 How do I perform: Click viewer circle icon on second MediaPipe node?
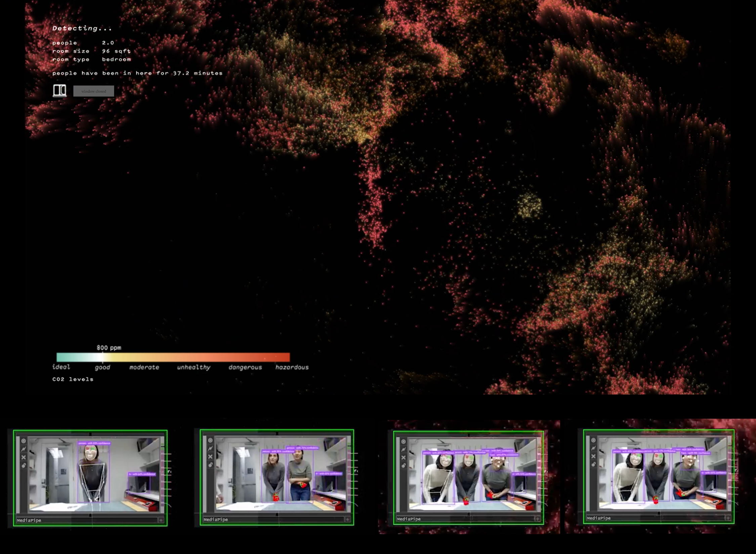pyautogui.click(x=210, y=440)
